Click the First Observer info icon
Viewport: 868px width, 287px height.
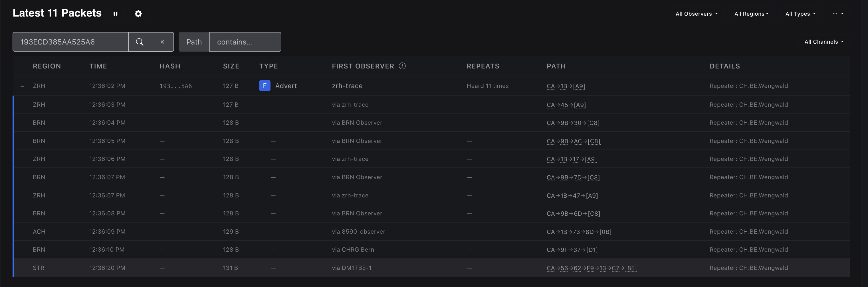(402, 66)
